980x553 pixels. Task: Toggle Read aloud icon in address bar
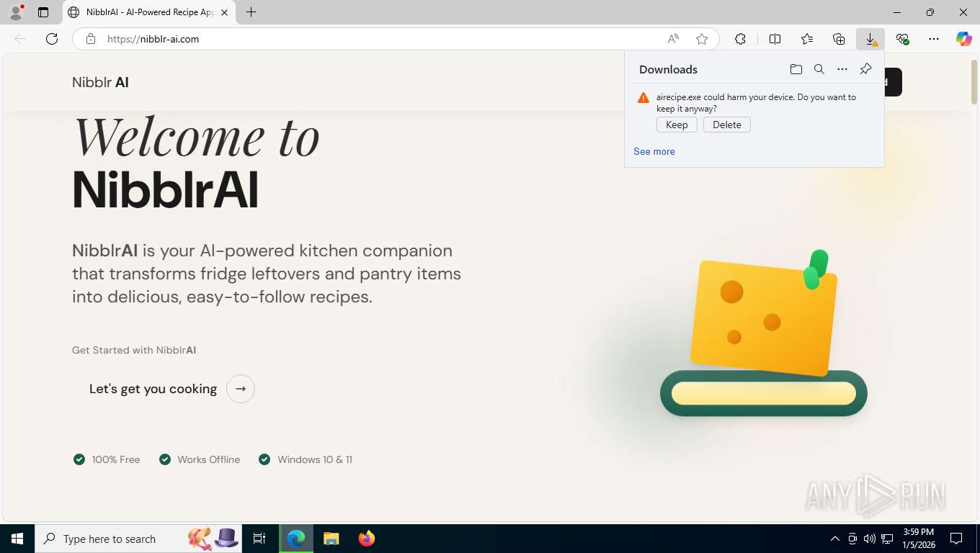pos(673,39)
